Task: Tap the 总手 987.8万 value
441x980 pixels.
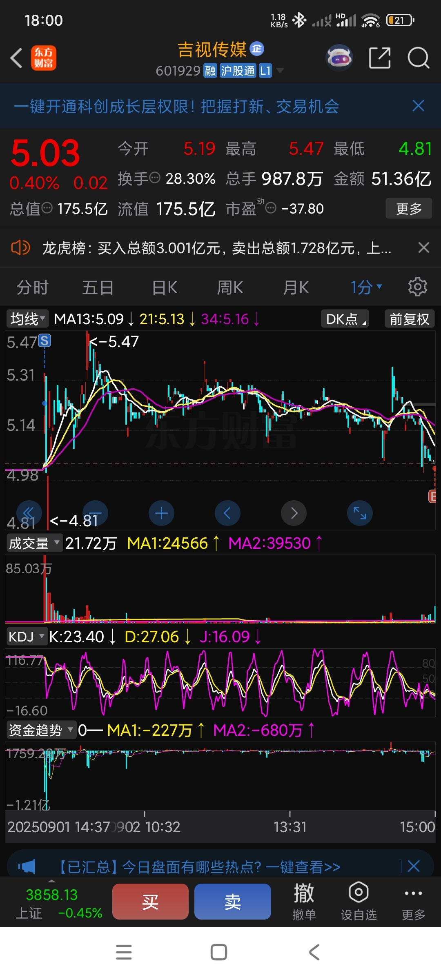Action: tap(292, 178)
